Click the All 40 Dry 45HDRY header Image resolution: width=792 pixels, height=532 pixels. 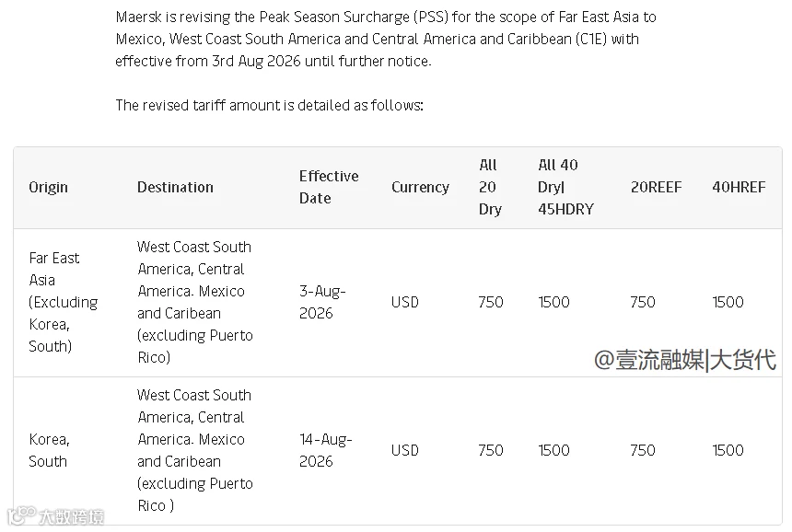point(565,187)
